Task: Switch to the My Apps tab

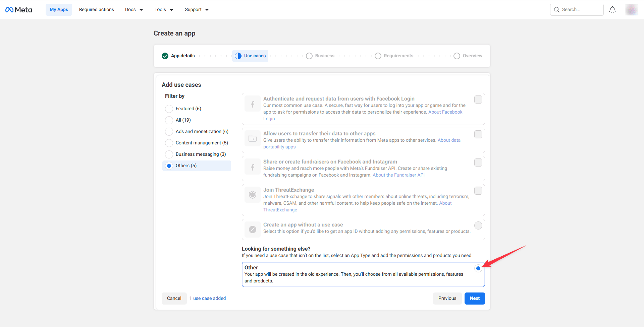Action: (58, 9)
